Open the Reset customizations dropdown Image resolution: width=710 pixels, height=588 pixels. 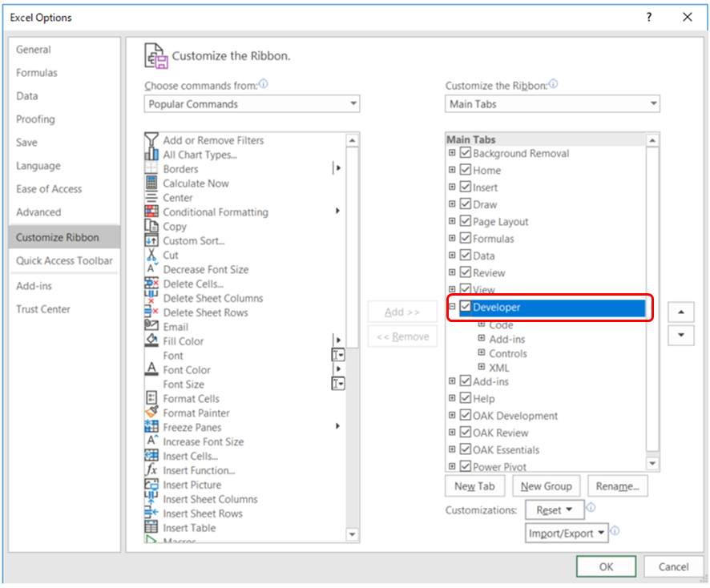click(555, 510)
